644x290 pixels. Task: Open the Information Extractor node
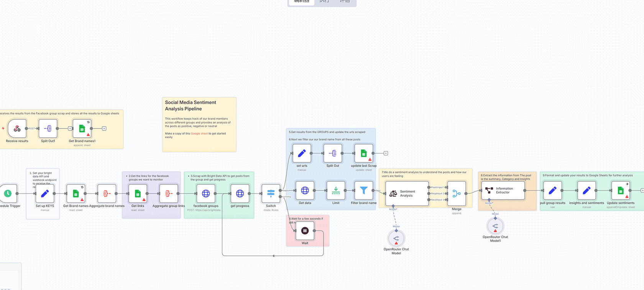503,191
